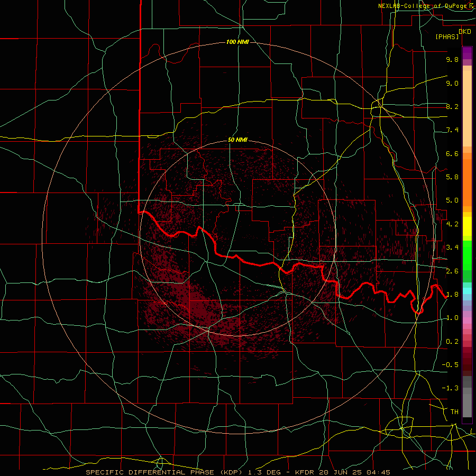
Task: Click the -0.5 legend value
Action: coord(450,365)
